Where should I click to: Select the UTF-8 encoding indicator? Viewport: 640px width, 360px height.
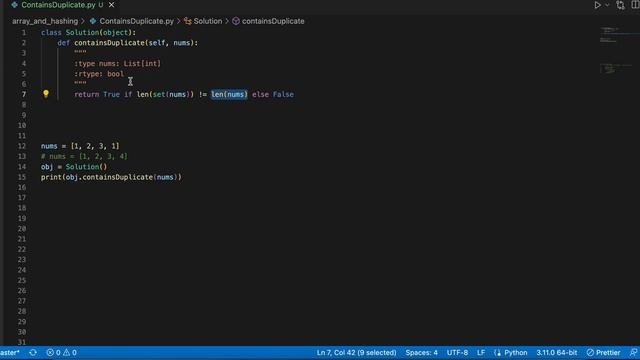tap(457, 353)
